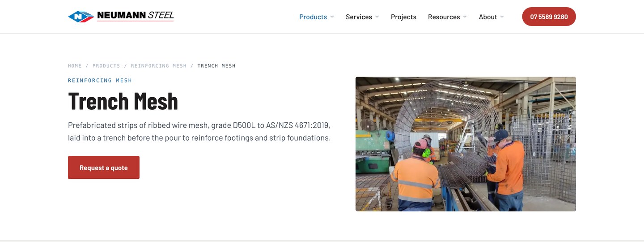Click the Trench Mesh page heading

[x=123, y=101]
